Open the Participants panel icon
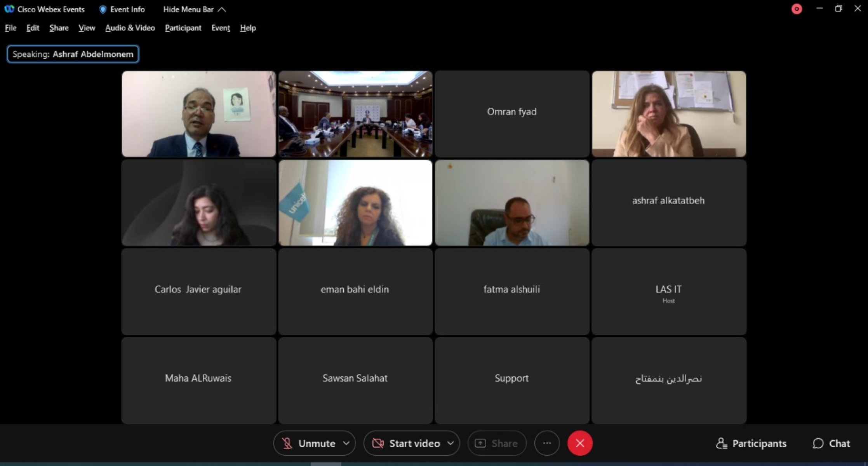 [x=721, y=443]
